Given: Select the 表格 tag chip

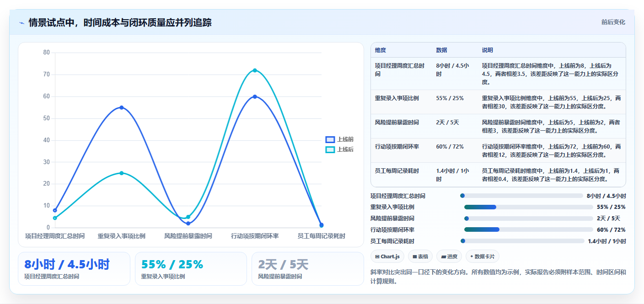Looking at the screenshot, I should click(x=420, y=256).
